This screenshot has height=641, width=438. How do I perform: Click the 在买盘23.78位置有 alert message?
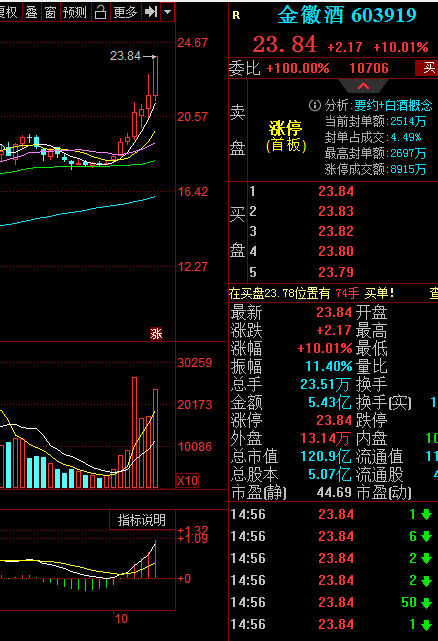pos(311,293)
